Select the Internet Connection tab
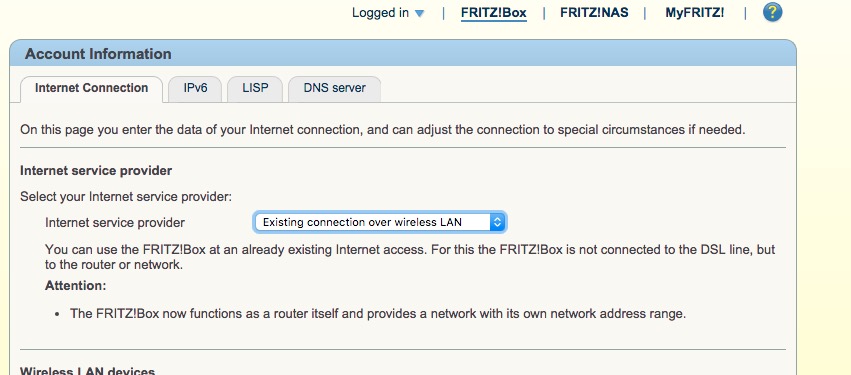 pyautogui.click(x=91, y=88)
